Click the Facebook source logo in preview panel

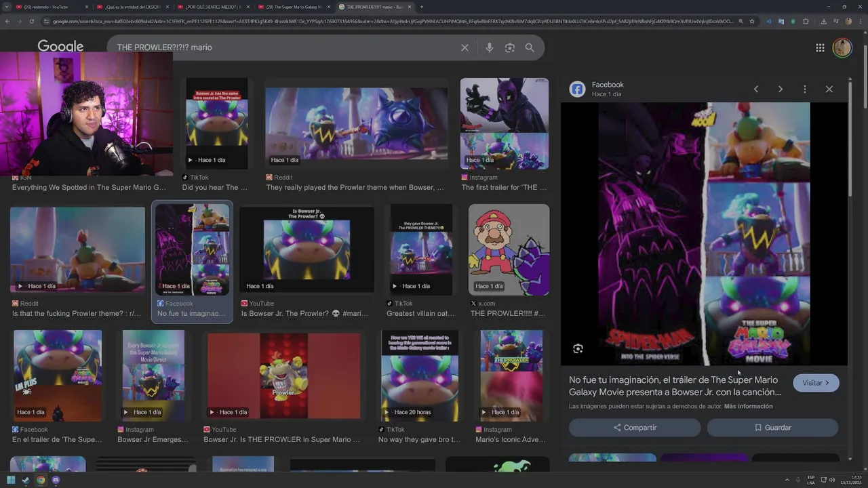coord(577,89)
